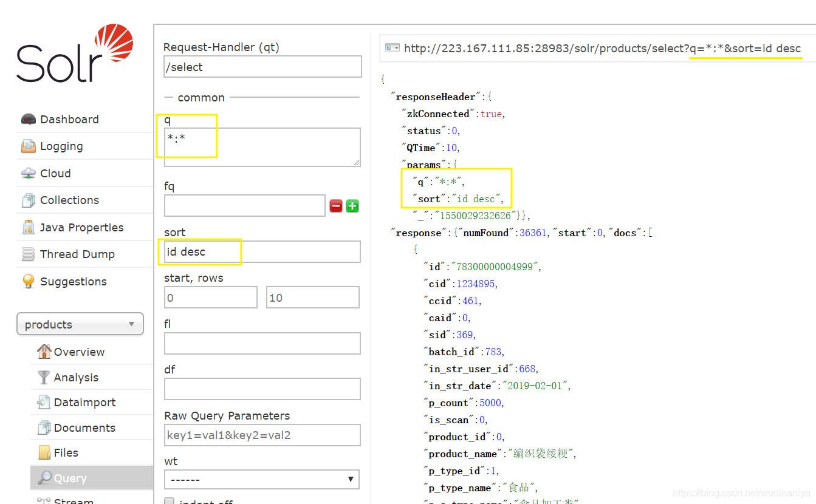The image size is (816, 504).
Task: Open Suggestions menu item
Action: coord(74,281)
